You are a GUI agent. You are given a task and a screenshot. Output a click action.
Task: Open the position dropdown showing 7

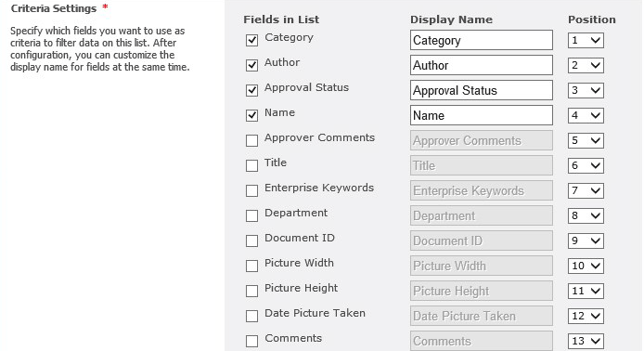(x=586, y=190)
